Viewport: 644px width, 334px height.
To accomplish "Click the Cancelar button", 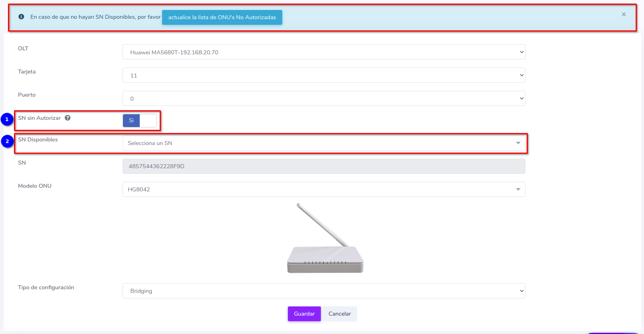I will (x=339, y=314).
